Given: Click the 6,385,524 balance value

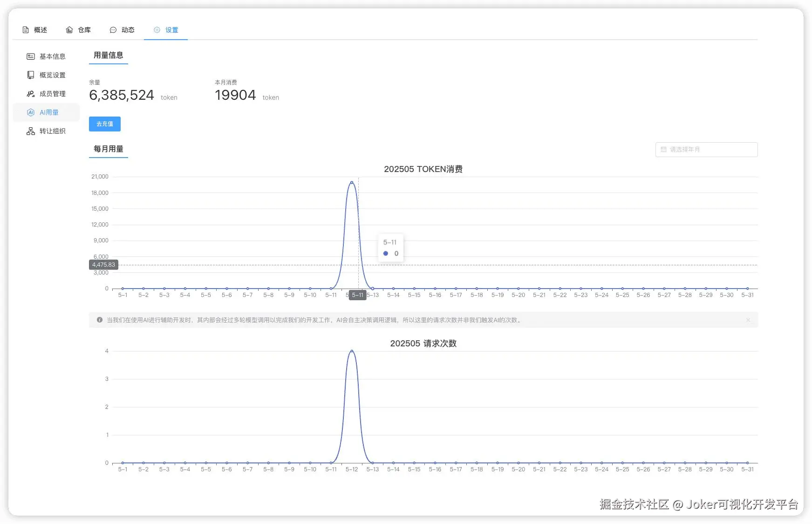Looking at the screenshot, I should tap(122, 95).
